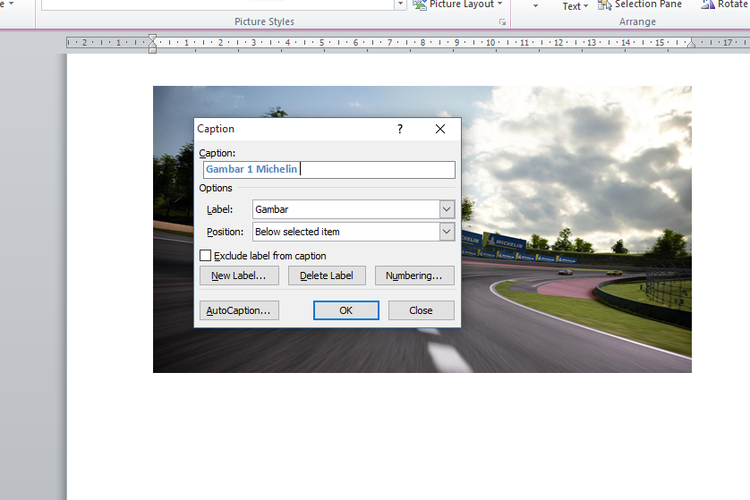This screenshot has width=750, height=500.
Task: Open the Wrap Text dropdown
Action: coord(574,6)
